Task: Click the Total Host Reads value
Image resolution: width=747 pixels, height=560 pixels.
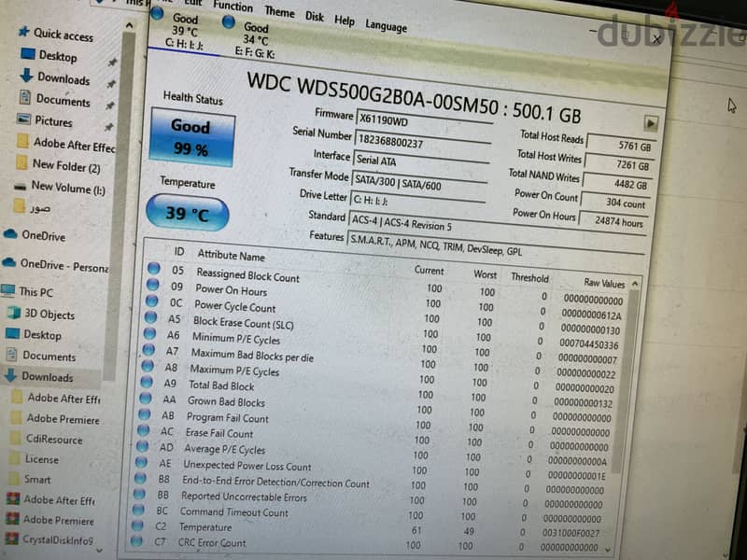Action: click(x=622, y=144)
